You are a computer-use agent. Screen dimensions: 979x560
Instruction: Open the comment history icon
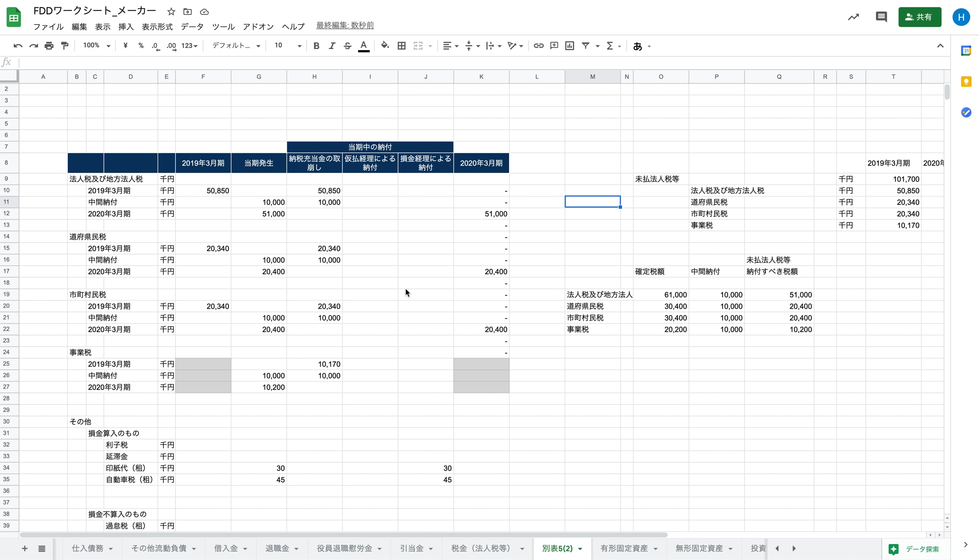(x=881, y=17)
